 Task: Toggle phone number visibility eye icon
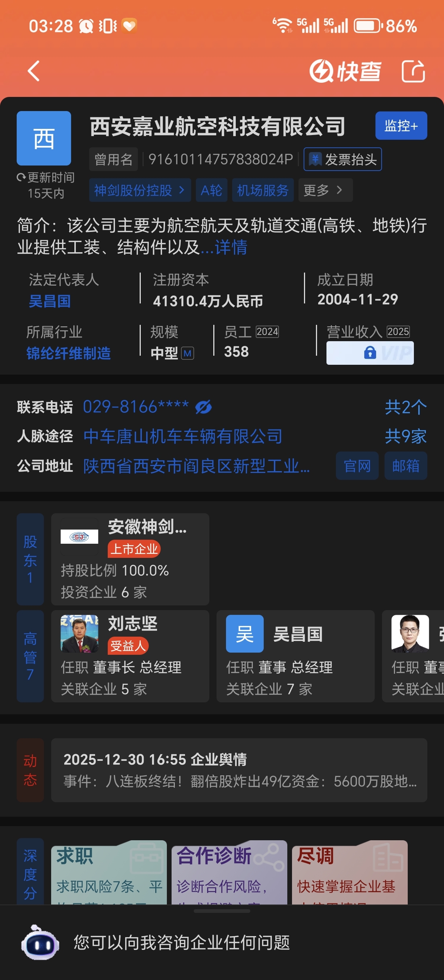(x=203, y=407)
